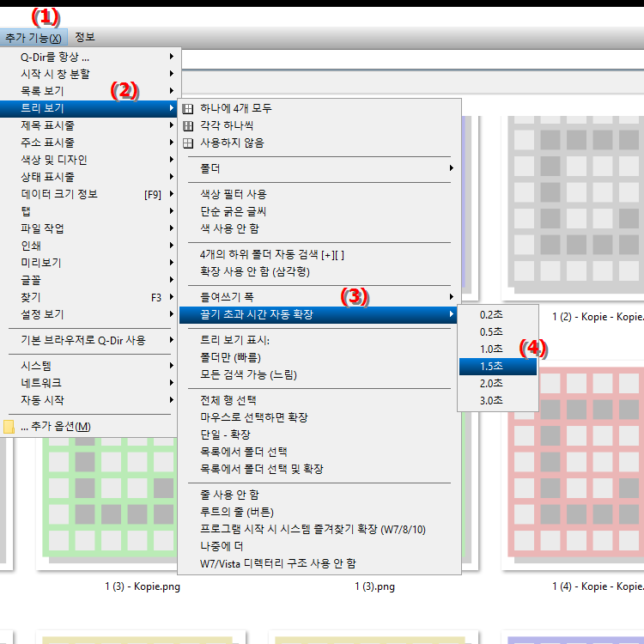Toggle 목록에서 폴더 선택 및 확장

(319, 469)
